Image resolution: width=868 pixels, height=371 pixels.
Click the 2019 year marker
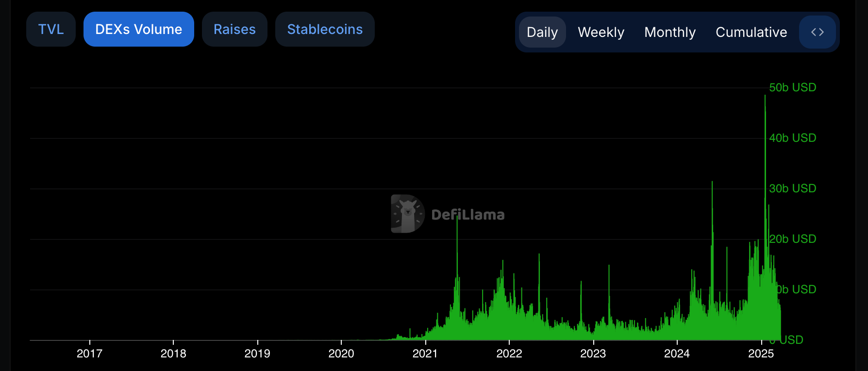[x=257, y=354]
